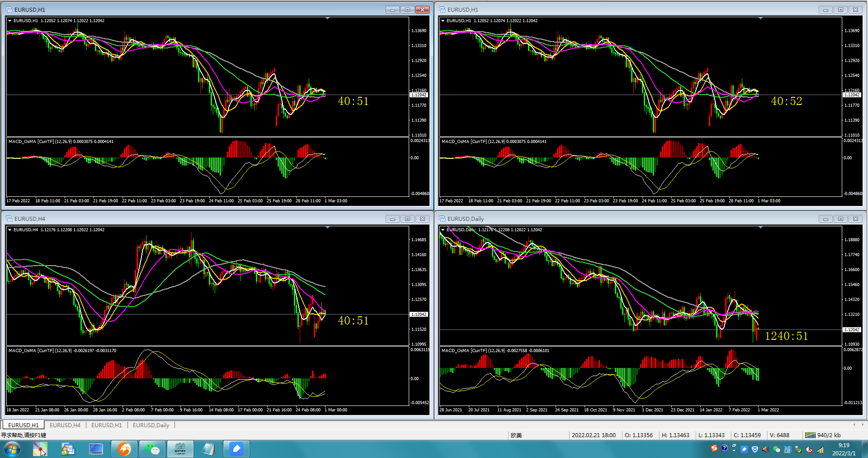Click the chart shift marker in the Daily chart
This screenshot has width=868, height=458.
coord(760,227)
